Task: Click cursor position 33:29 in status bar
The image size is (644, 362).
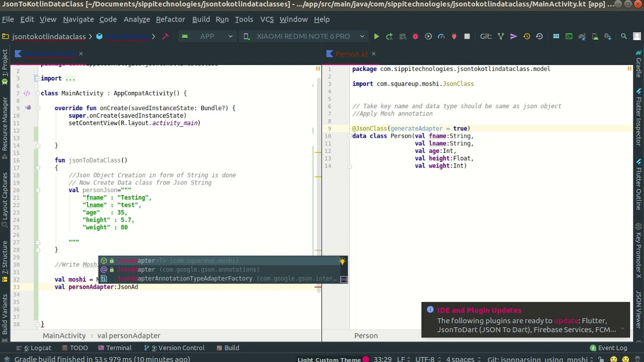Action: tap(383, 359)
